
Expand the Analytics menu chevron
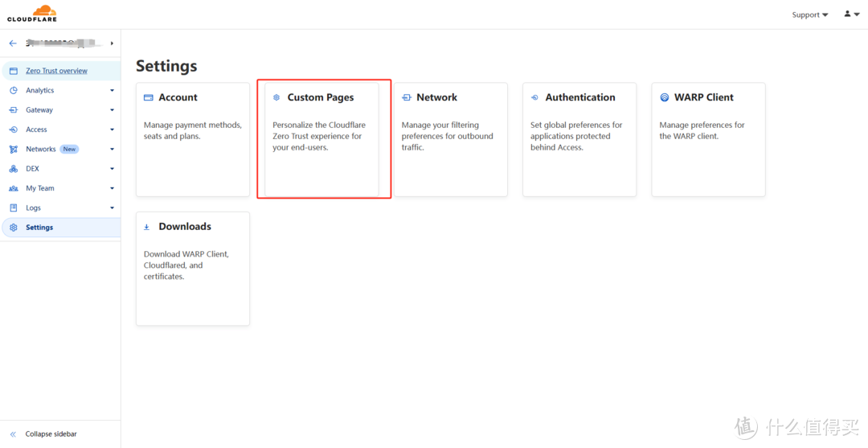[x=112, y=90]
